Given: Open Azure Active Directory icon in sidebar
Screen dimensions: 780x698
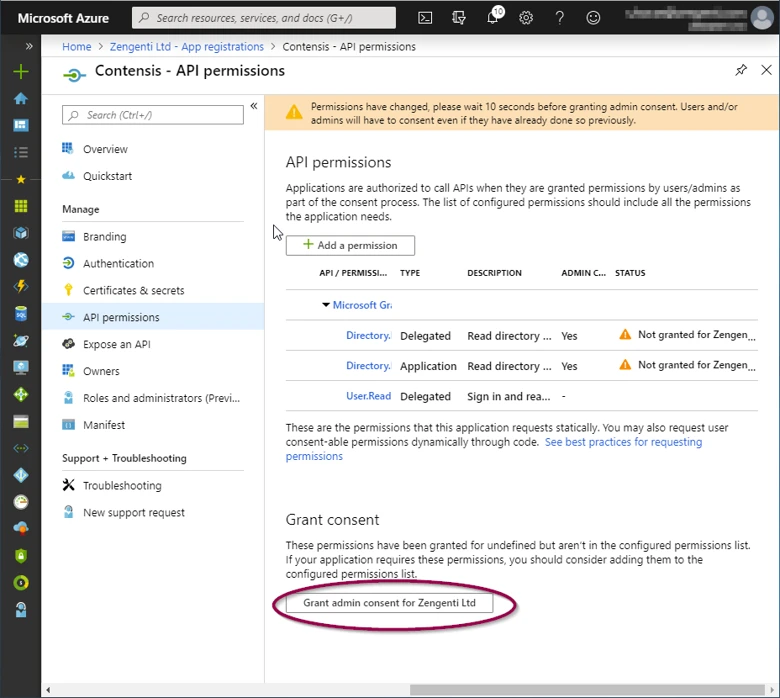Looking at the screenshot, I should tap(21, 476).
